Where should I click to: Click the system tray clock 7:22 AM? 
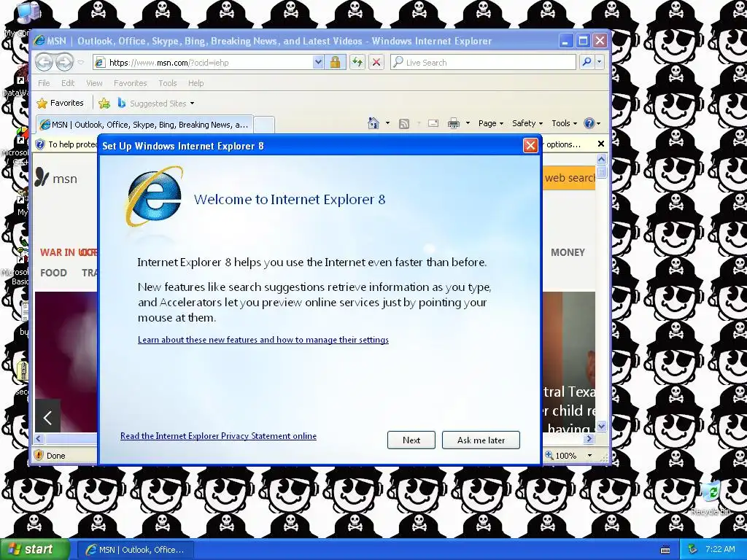click(x=720, y=549)
